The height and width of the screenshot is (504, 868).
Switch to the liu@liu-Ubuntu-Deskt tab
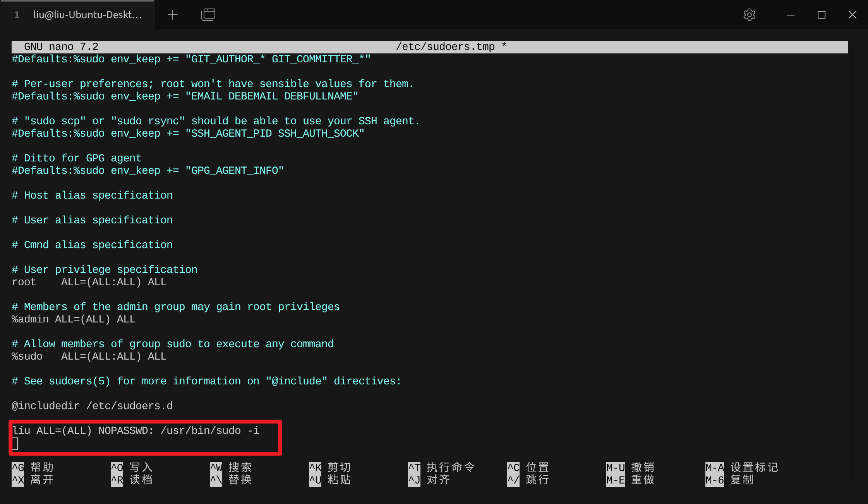point(87,15)
